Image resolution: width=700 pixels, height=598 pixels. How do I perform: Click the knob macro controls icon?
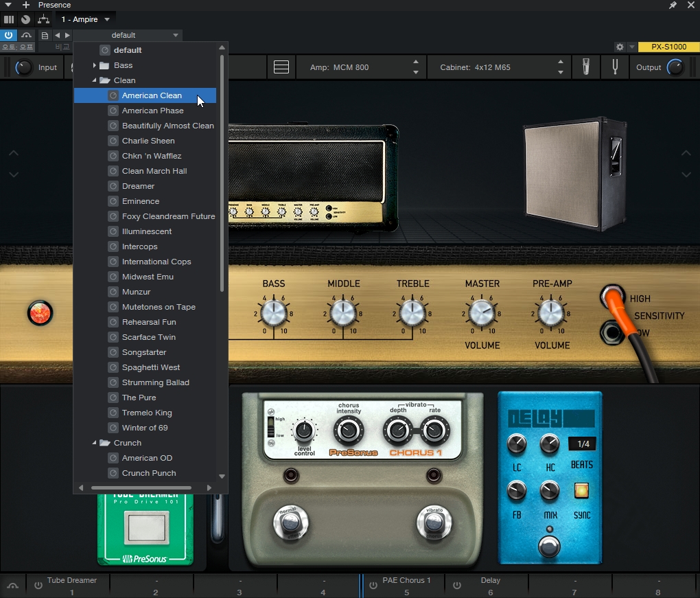tap(26, 19)
